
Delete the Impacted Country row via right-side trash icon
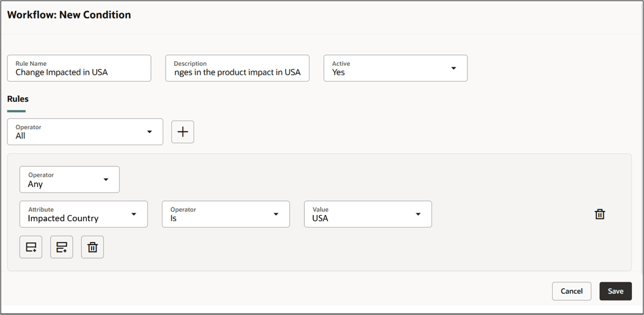point(600,214)
